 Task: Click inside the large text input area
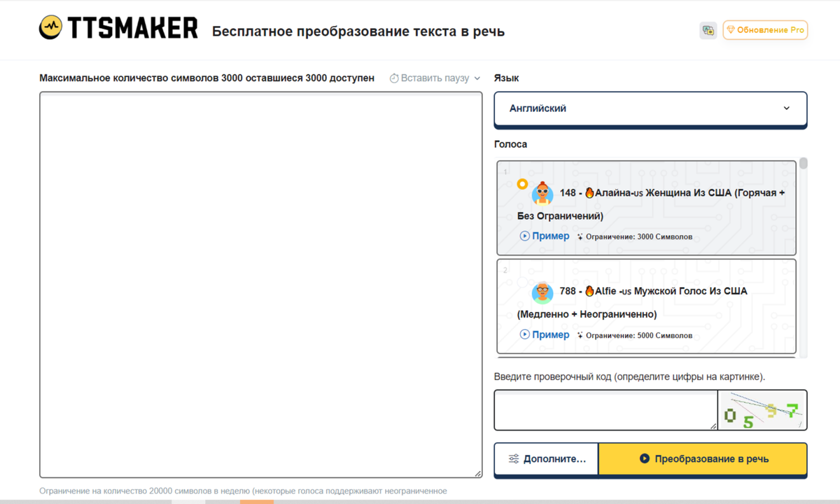(x=261, y=285)
